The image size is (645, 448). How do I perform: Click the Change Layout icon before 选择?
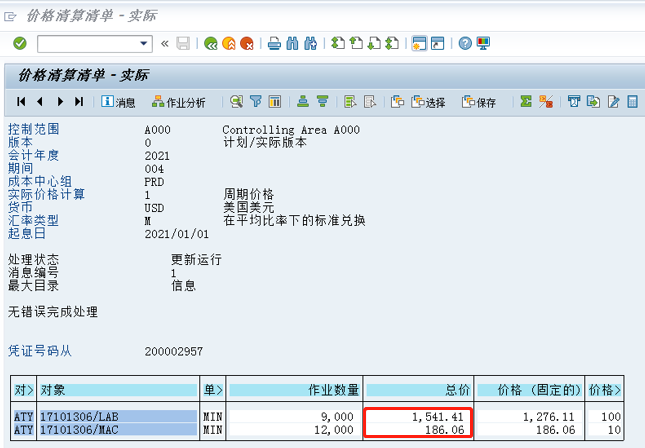397,102
